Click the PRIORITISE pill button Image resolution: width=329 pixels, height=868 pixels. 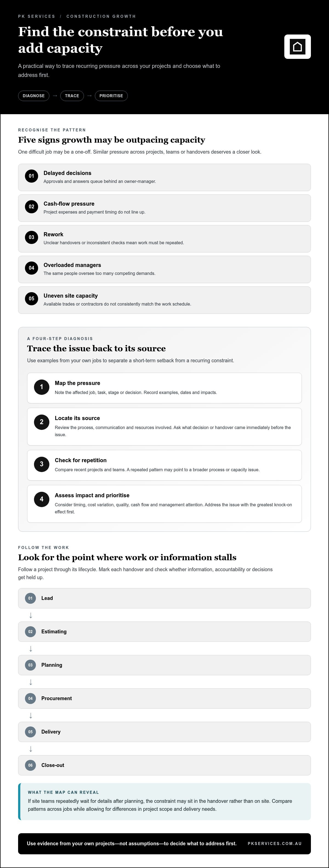[111, 96]
